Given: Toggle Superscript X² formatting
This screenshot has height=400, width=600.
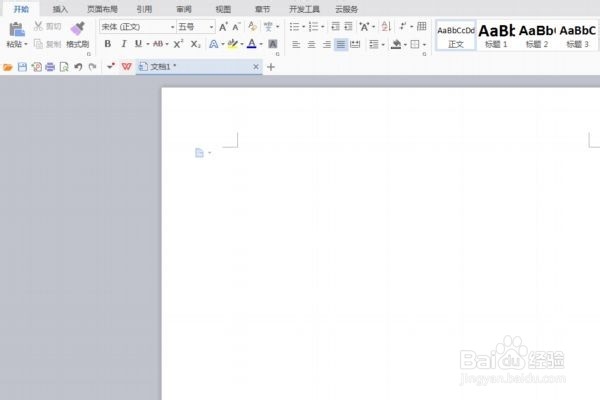Looking at the screenshot, I should 178,44.
